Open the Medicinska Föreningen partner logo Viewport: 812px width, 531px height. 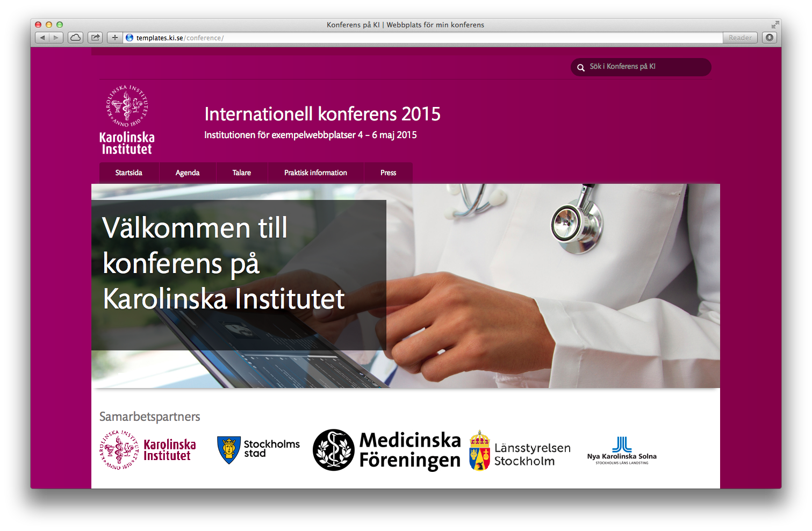(387, 450)
